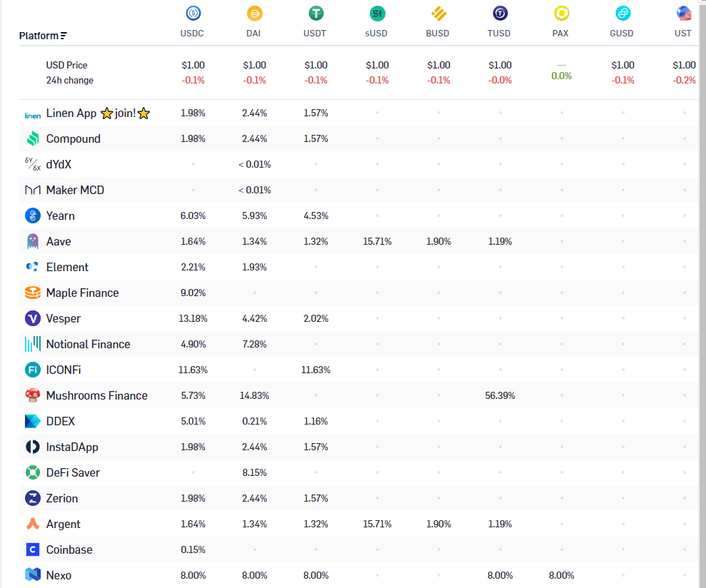Click Aave sUSD rate 15.71%
Screen dimensions: 706x588
[x=378, y=241]
